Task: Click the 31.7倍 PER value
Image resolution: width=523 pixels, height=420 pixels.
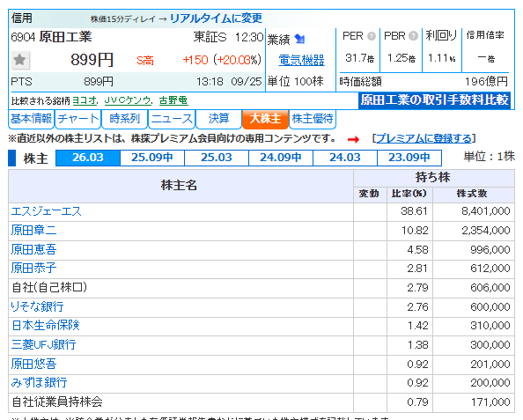Action: [359, 58]
